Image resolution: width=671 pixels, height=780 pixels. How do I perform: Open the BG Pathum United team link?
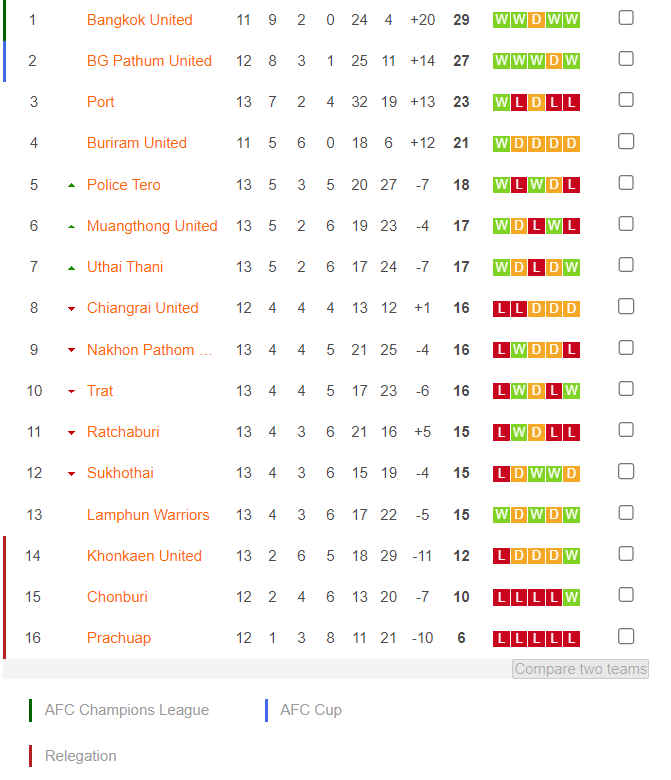coord(149,61)
